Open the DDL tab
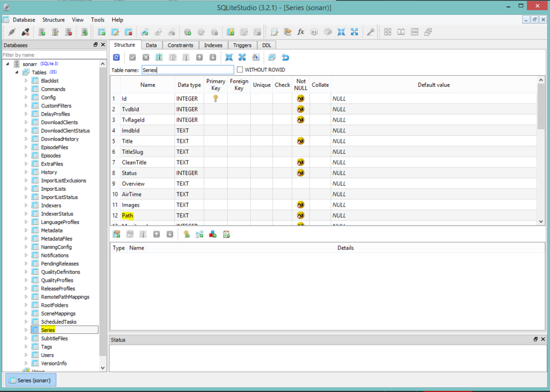The width and height of the screenshot is (550, 392). tap(266, 45)
